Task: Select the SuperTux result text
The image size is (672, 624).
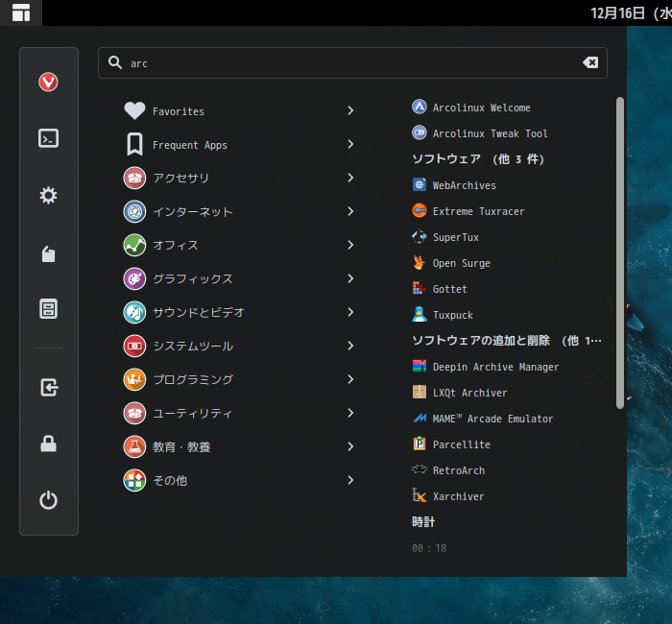Action: pos(456,237)
